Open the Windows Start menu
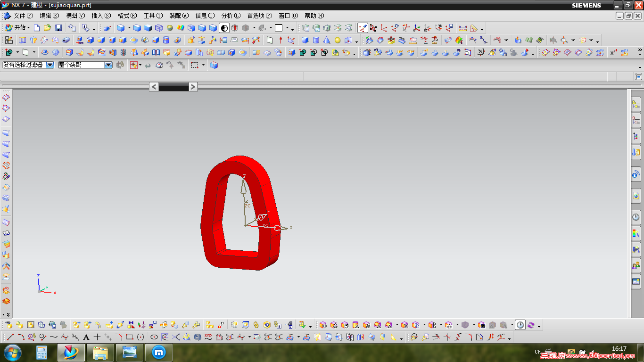Viewport: 644px width, 362px height. pos(12,353)
